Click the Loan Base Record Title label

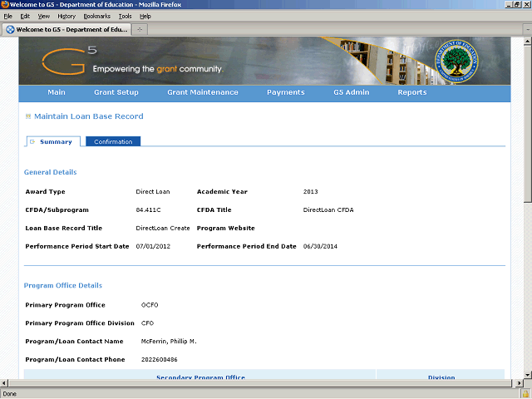[x=64, y=229]
